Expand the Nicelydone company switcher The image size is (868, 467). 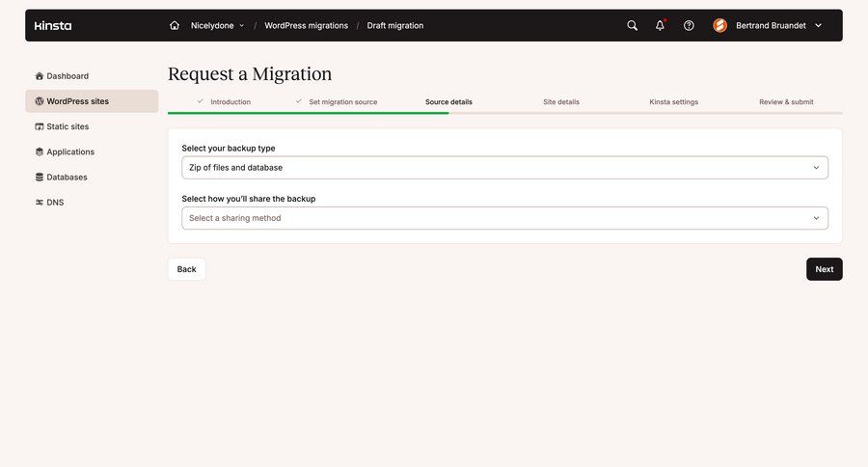[x=218, y=25]
